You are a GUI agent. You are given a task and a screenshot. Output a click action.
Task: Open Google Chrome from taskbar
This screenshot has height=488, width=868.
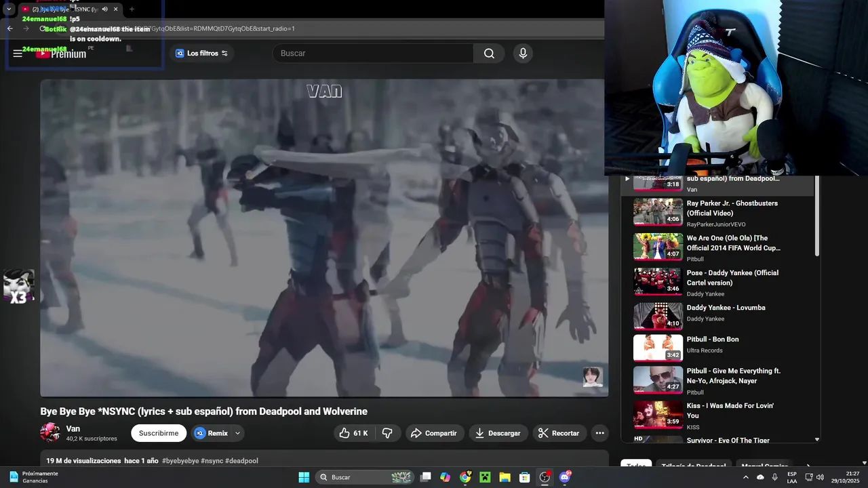tap(465, 477)
